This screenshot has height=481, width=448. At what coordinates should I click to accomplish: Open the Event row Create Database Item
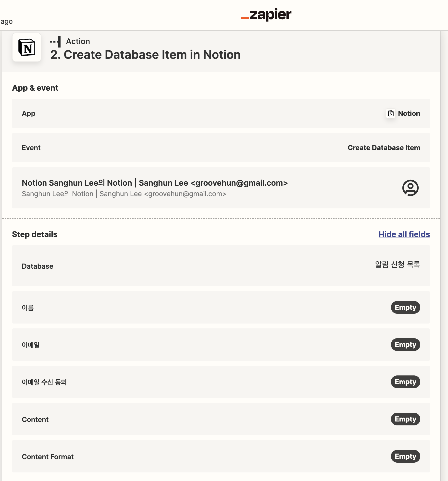[221, 148]
